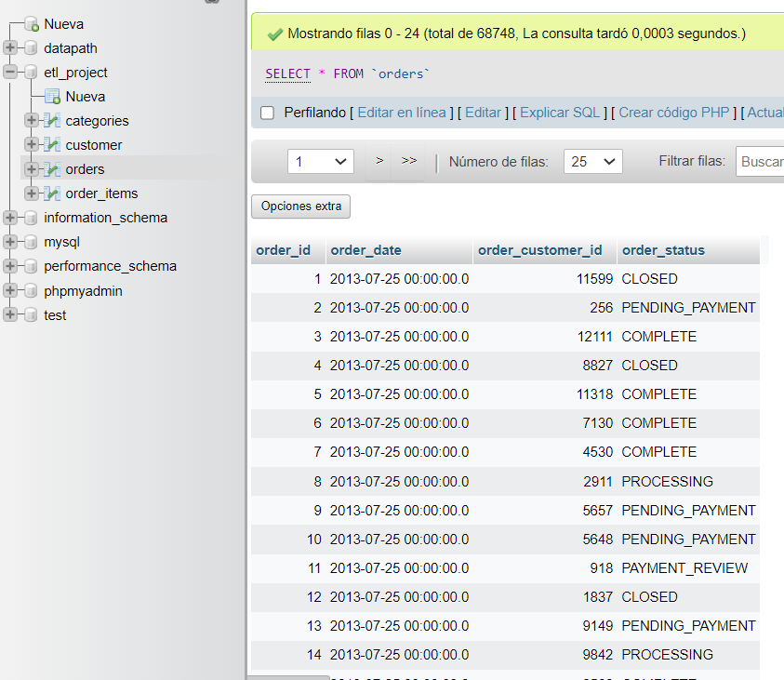
Task: Click the new-table 'Nueva' icon under etl_project
Action: 52,96
